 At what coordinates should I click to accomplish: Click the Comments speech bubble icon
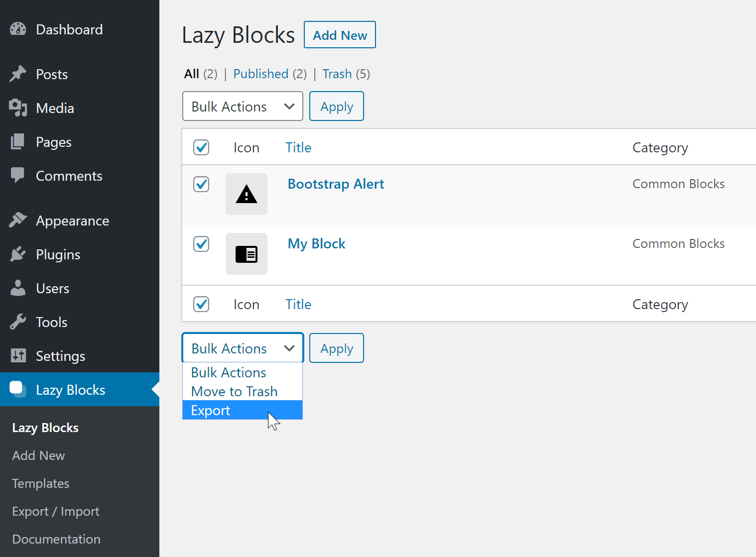point(18,175)
